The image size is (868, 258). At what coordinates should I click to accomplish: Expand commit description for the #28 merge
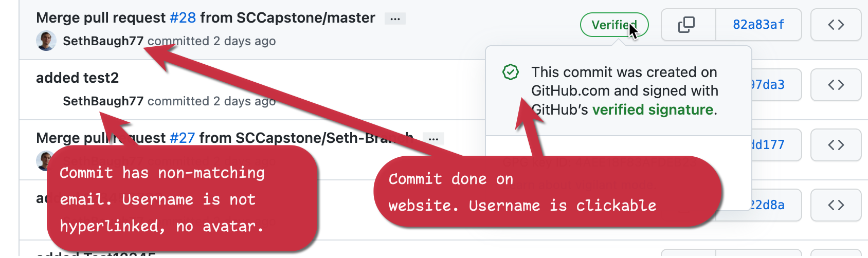tap(395, 19)
